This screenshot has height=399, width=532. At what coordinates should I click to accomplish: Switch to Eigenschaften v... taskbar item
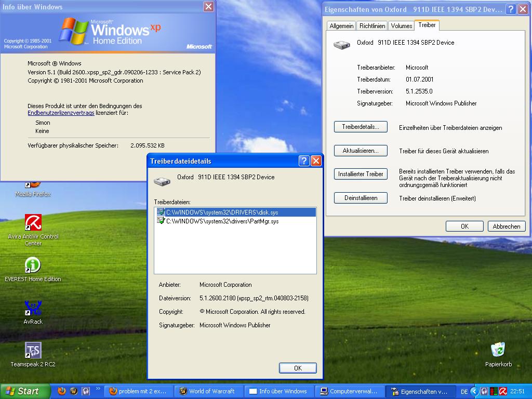pos(420,391)
